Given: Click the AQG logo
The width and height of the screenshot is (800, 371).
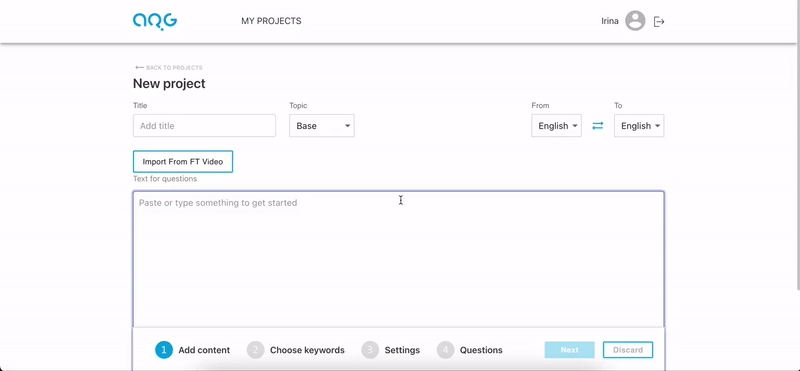Looking at the screenshot, I should (155, 21).
